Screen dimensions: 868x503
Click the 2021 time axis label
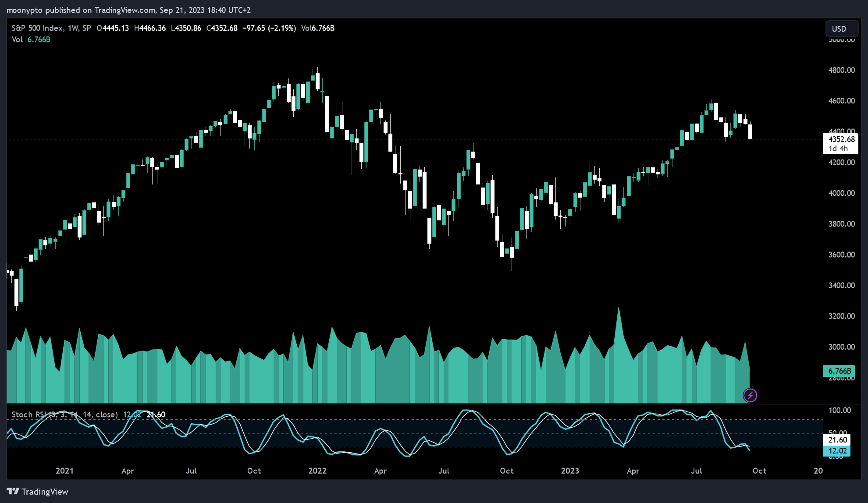[x=64, y=471]
